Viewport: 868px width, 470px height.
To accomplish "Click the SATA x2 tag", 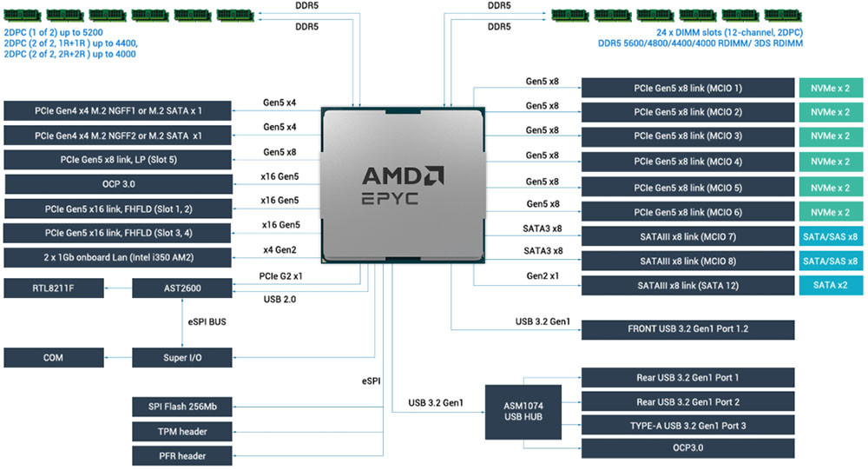I will pos(831,286).
